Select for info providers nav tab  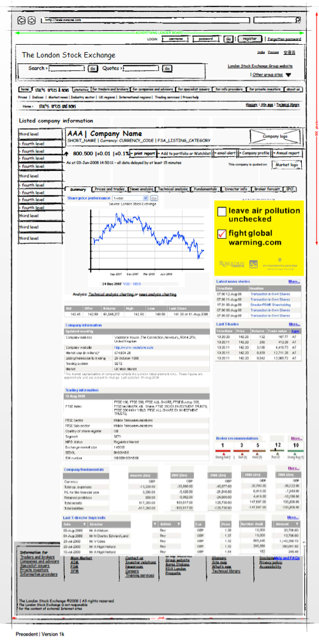click(230, 89)
